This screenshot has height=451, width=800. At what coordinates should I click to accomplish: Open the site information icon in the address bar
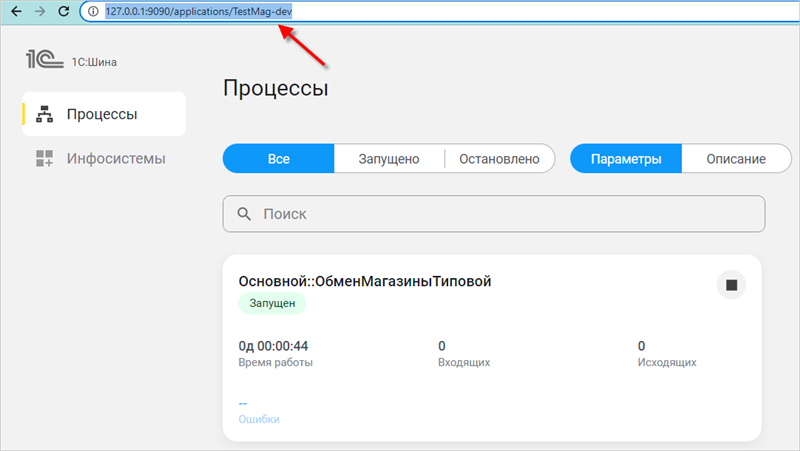(x=93, y=12)
